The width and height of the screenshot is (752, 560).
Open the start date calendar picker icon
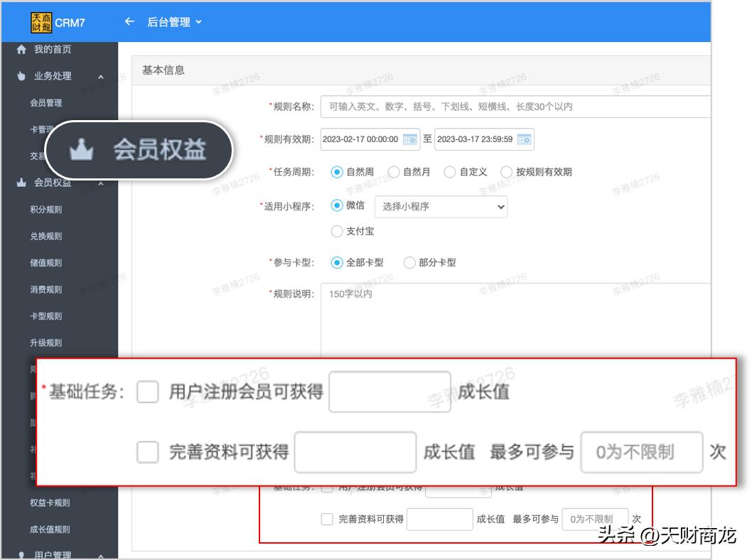410,139
